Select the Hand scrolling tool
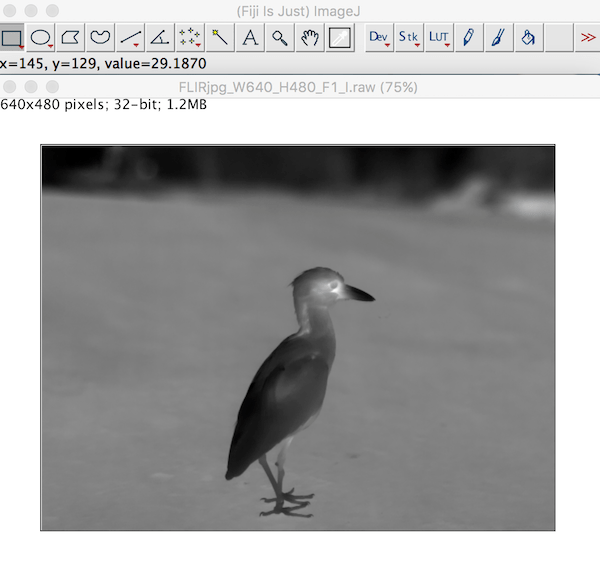Screen dimensions: 600x563 point(310,38)
